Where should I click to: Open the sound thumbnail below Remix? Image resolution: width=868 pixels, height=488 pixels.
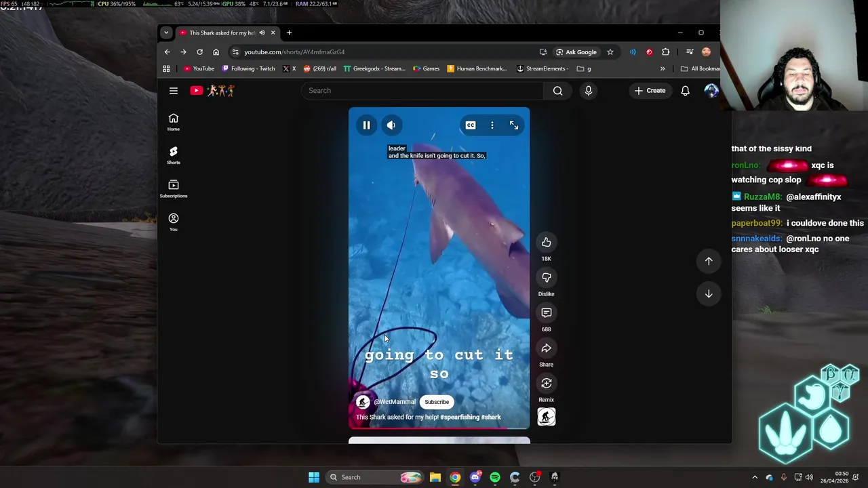546,417
